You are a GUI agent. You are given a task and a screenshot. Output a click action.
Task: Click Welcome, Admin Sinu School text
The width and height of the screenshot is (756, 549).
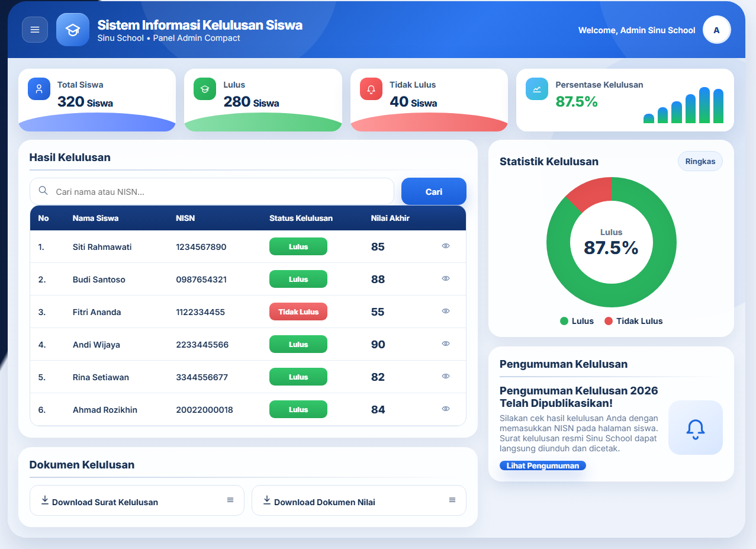(x=636, y=30)
